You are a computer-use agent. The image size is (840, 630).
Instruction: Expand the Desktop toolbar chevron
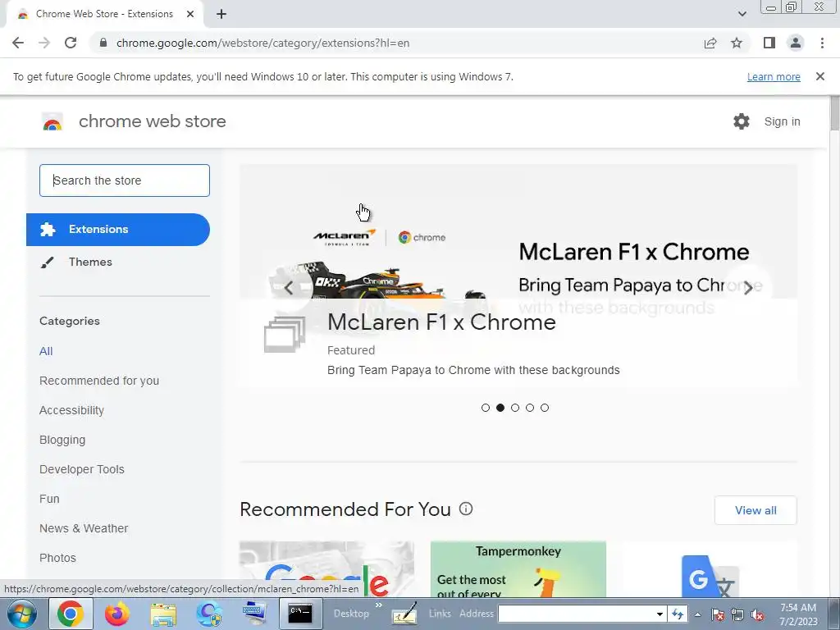click(x=379, y=605)
